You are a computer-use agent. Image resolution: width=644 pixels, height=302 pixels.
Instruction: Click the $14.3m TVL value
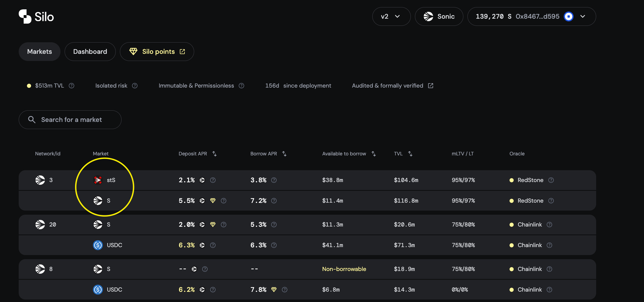[404, 290]
